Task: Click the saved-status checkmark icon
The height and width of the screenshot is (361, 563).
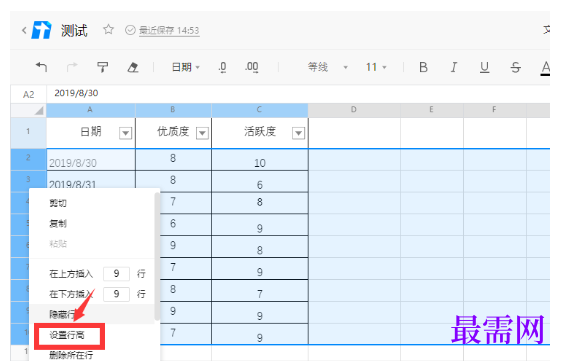Action: coord(130,30)
